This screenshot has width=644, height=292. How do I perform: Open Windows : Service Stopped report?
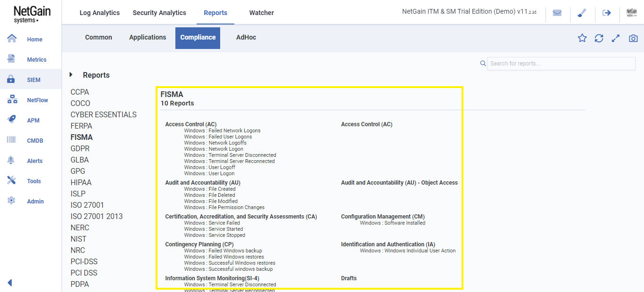(x=215, y=235)
